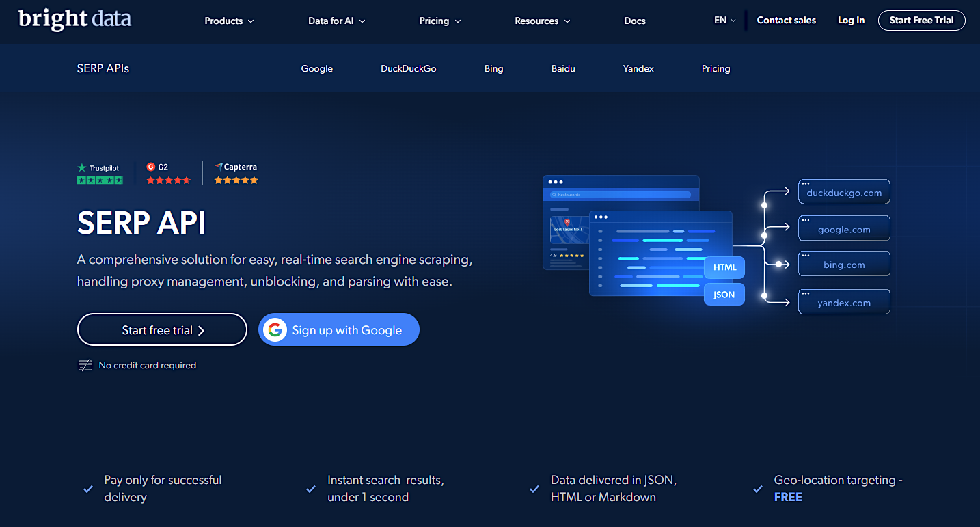Click the Data delivered in JSON, HTML or Markdown text
The image size is (980, 527).
click(614, 489)
